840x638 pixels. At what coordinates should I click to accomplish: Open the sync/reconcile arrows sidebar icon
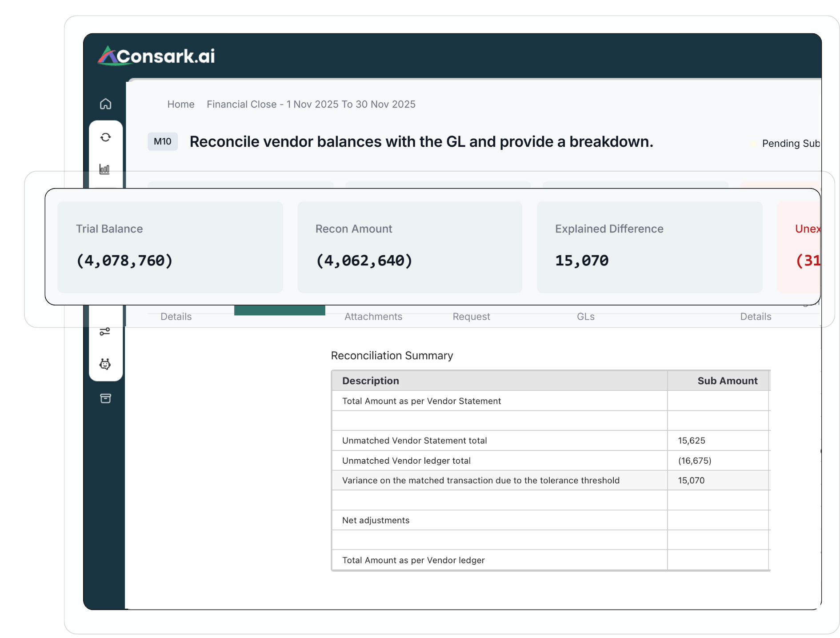pos(105,137)
